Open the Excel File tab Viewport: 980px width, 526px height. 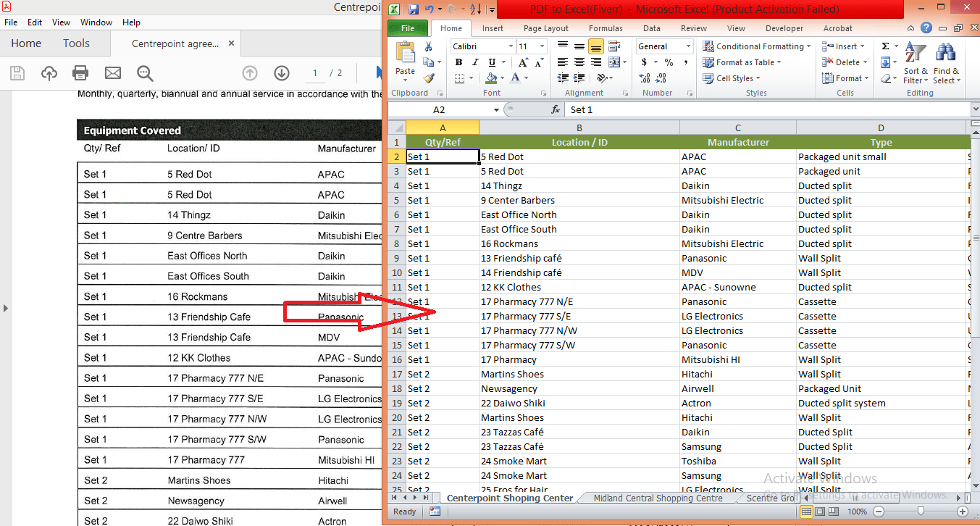[x=408, y=28]
